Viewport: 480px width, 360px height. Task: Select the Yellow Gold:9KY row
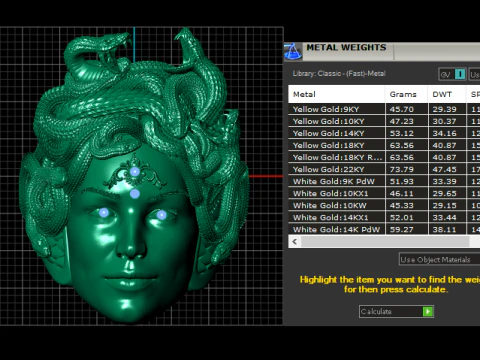click(x=384, y=109)
